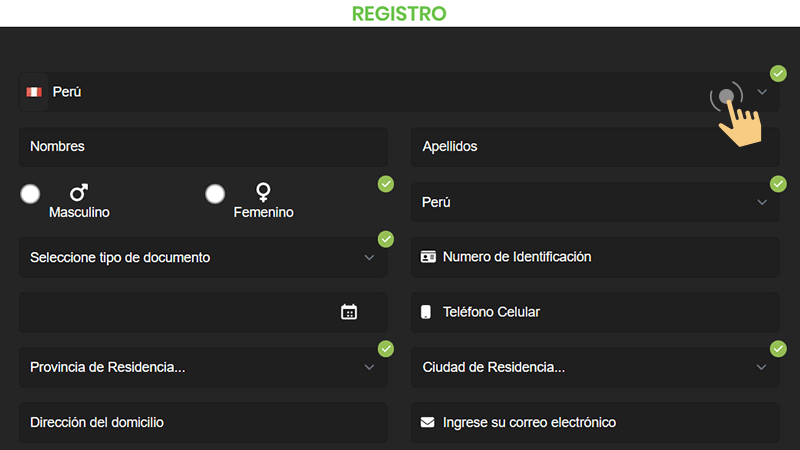Expand the top Perú country dropdown
The height and width of the screenshot is (450, 800).
(762, 92)
